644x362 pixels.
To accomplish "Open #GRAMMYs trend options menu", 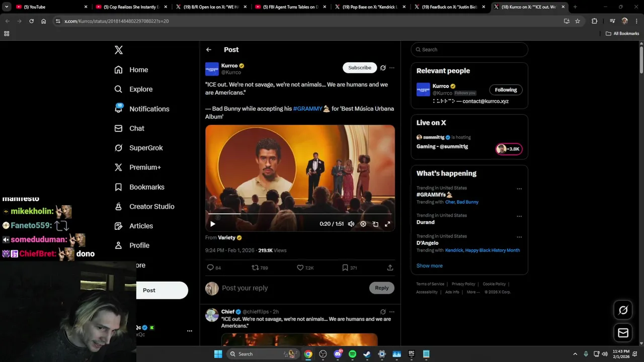I will 519,189.
